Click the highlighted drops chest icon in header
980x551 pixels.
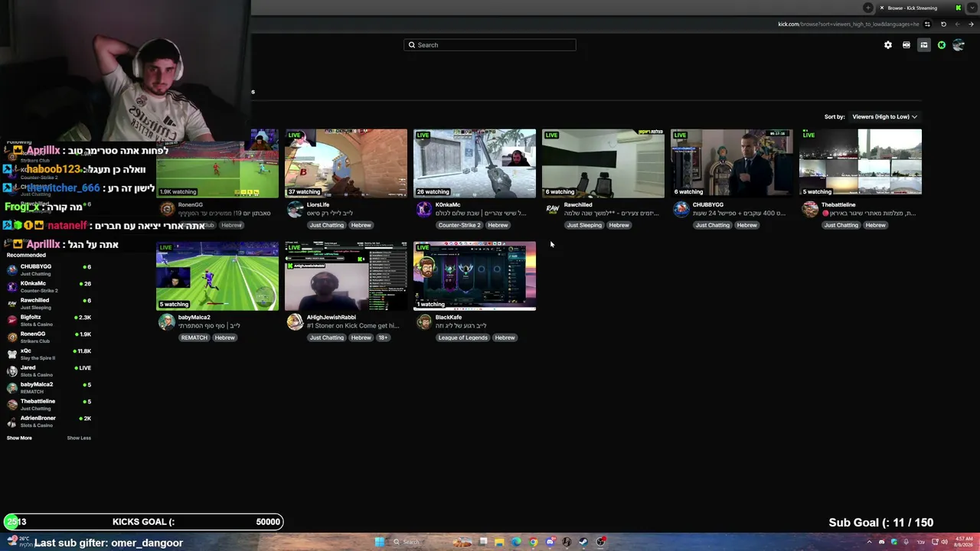point(924,45)
